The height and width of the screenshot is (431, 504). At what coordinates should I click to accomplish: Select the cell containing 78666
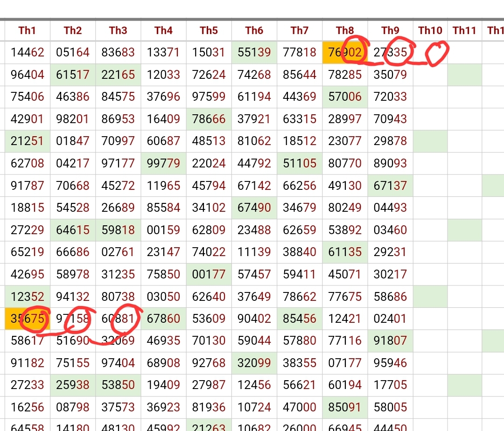209,119
